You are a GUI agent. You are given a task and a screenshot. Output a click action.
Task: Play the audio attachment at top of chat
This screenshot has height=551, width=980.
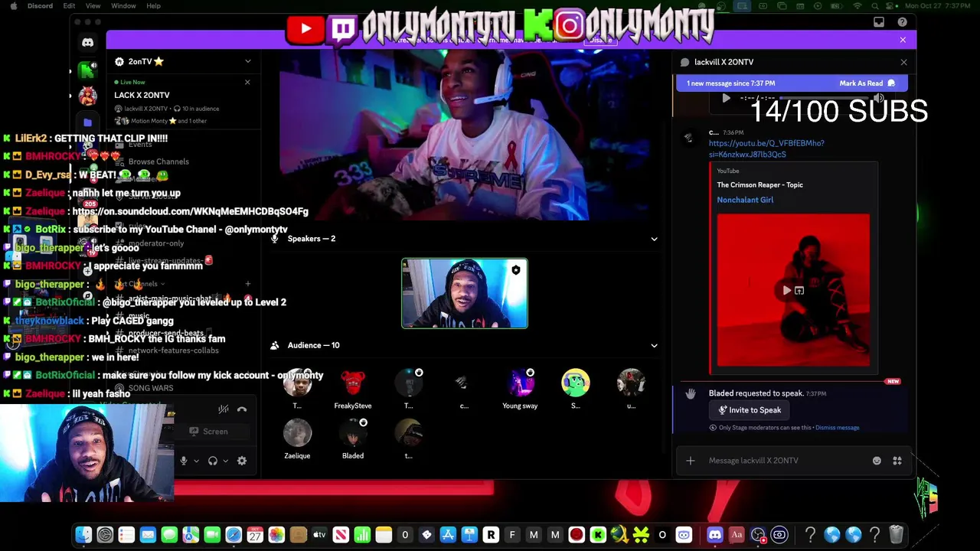[726, 98]
